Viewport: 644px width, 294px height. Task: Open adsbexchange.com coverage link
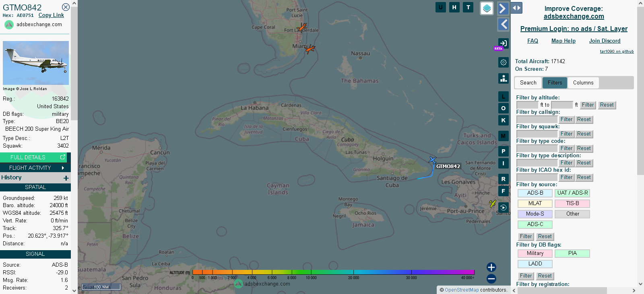[574, 16]
